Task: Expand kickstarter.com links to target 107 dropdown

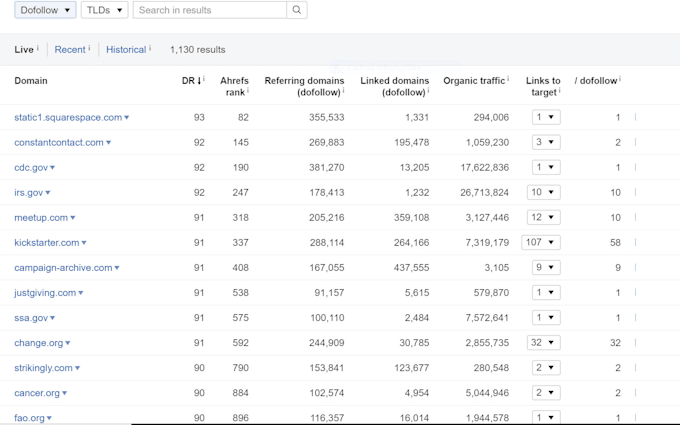Action: [x=541, y=243]
